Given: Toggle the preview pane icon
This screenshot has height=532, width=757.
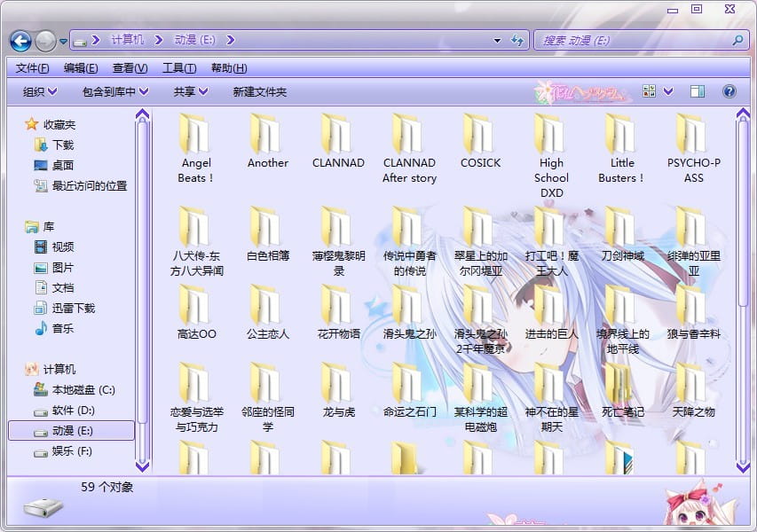Looking at the screenshot, I should point(698,91).
